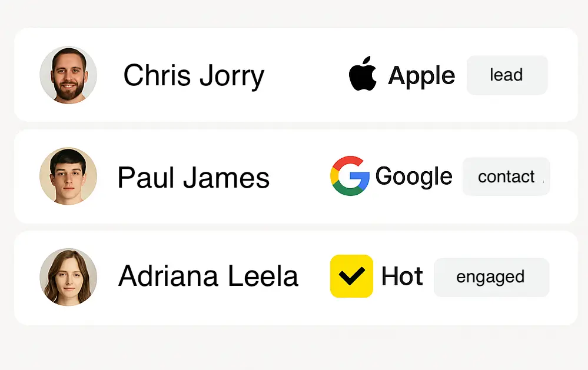588x370 pixels.
Task: Open the Paul James name link
Action: 193,177
